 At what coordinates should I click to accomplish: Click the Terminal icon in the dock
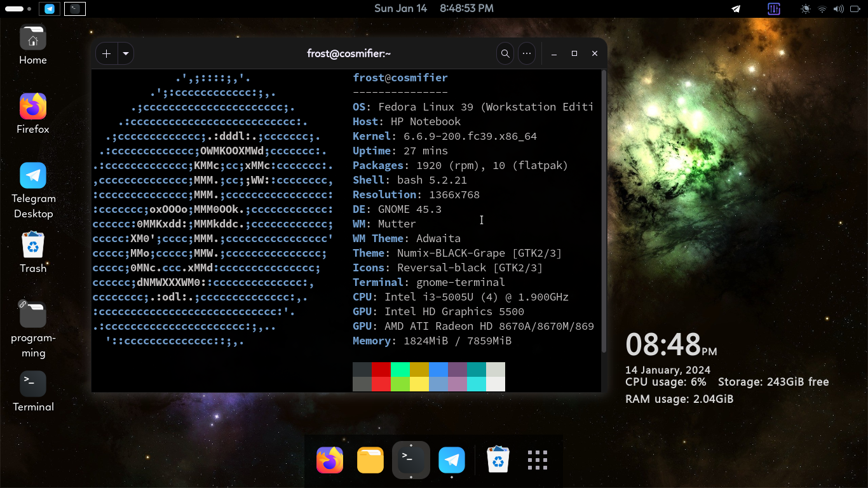(x=411, y=460)
